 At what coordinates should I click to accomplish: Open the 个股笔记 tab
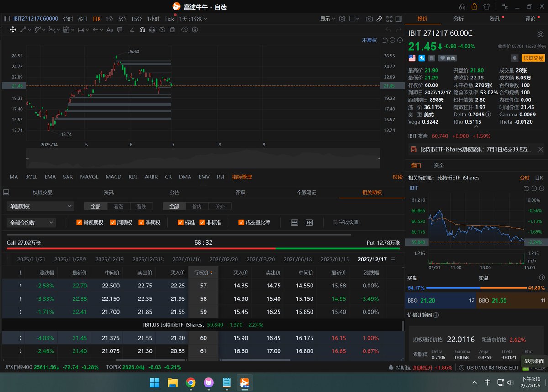click(x=306, y=192)
